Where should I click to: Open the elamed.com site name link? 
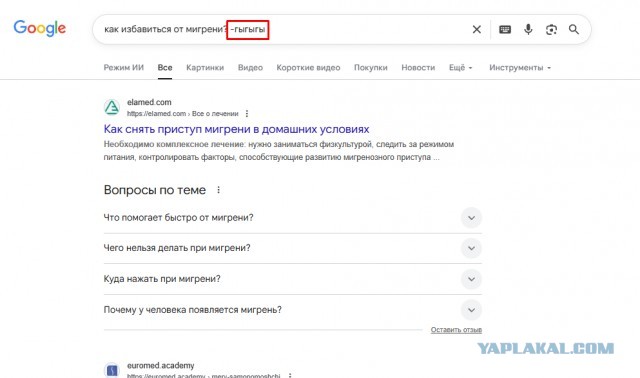coord(149,102)
